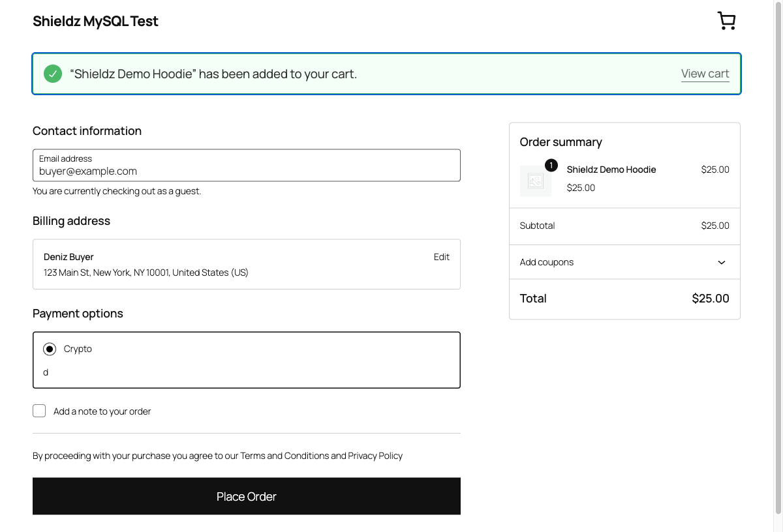Viewport: 783px width, 532px height.
Task: Open the Terms and Conditions link
Action: [284, 456]
